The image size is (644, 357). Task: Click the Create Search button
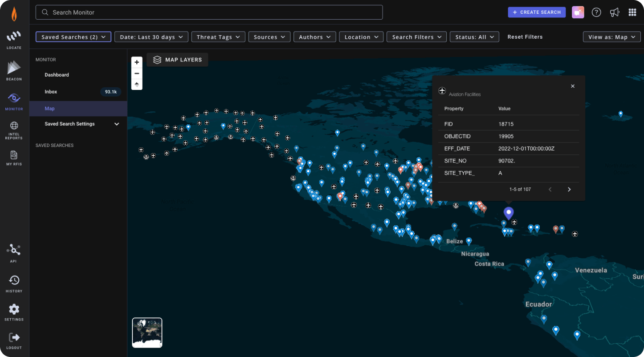537,12
